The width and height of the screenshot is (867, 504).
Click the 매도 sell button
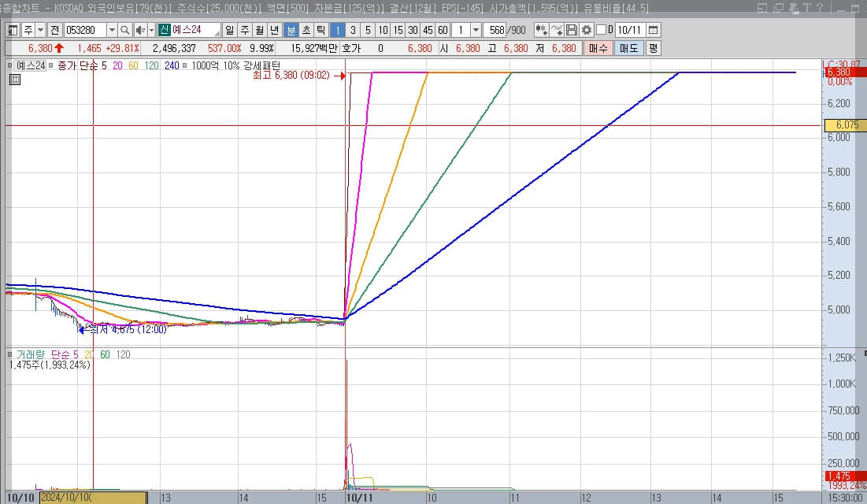point(628,48)
